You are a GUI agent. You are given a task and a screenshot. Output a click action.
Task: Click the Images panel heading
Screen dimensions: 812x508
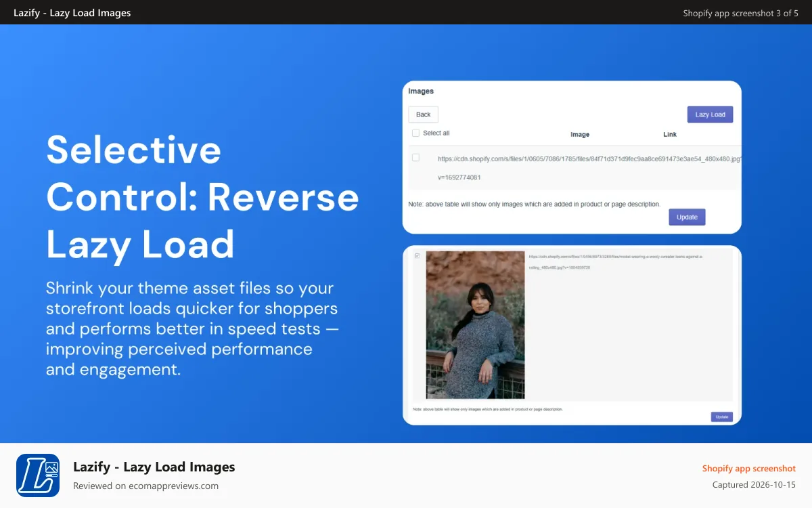421,91
